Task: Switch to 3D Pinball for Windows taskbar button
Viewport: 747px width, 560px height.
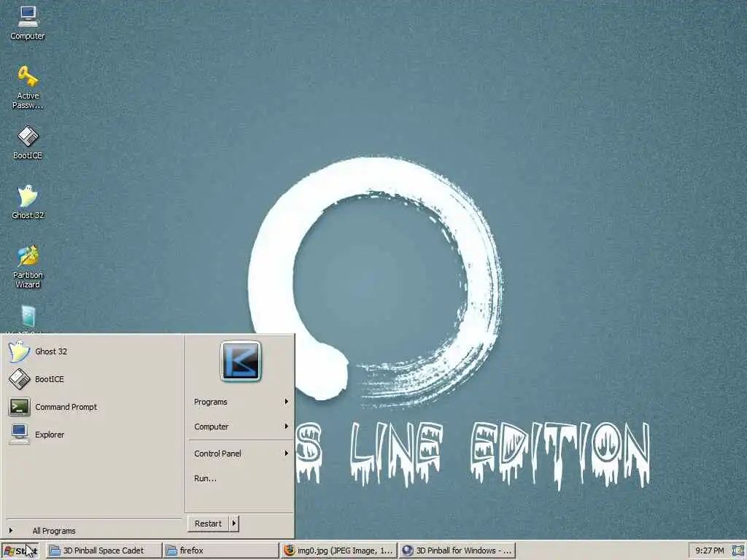Action: pos(457,551)
